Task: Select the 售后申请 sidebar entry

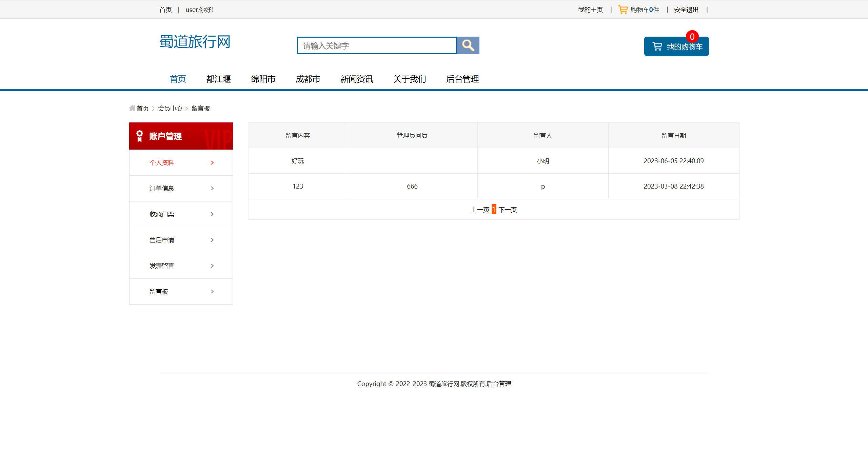Action: (162, 240)
